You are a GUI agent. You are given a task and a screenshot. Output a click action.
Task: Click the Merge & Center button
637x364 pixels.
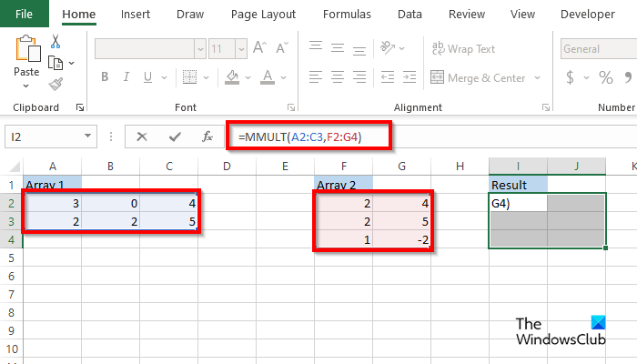coord(482,77)
